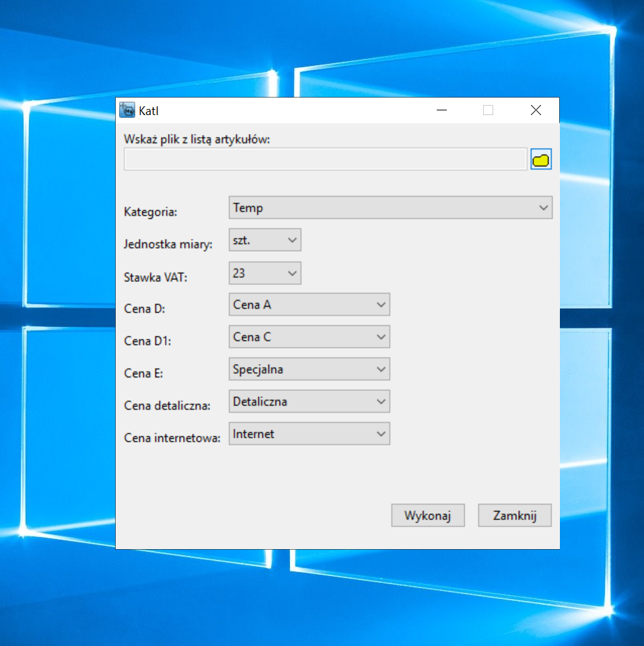The image size is (644, 646).
Task: Click the 'Cena detaliczna:' label
Action: pyautogui.click(x=168, y=406)
